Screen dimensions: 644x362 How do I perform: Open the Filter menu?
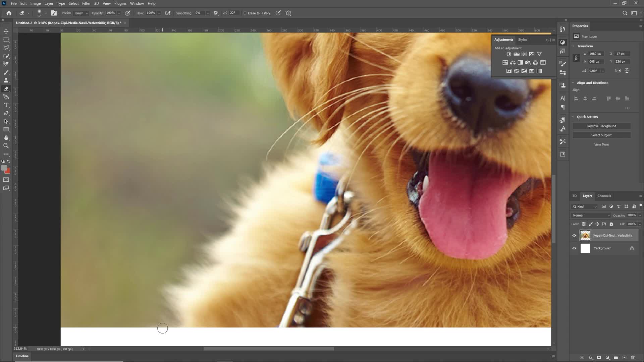[x=86, y=3]
